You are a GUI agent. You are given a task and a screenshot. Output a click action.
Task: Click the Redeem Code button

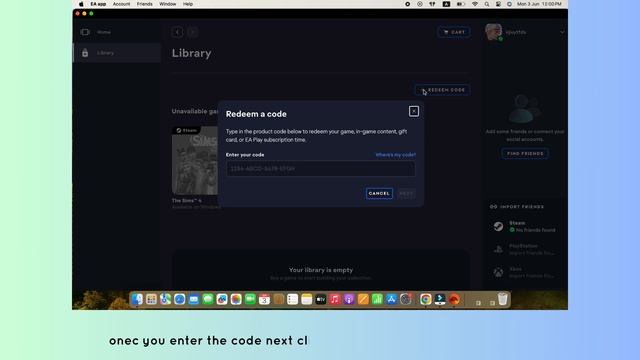point(442,90)
